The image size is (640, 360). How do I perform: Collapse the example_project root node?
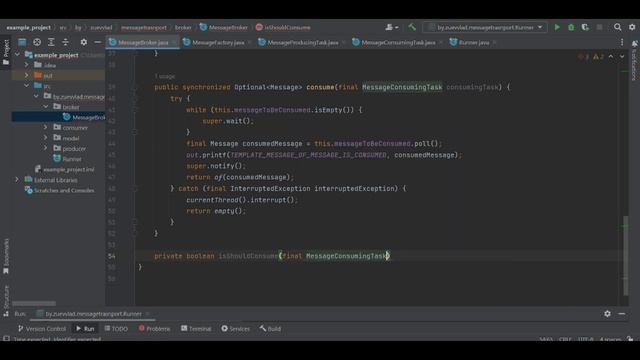point(18,55)
